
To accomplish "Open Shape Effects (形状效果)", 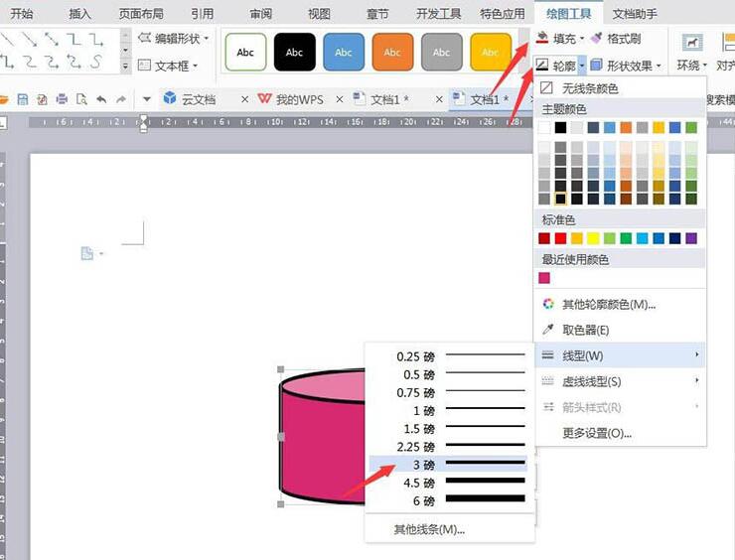I will tap(625, 66).
